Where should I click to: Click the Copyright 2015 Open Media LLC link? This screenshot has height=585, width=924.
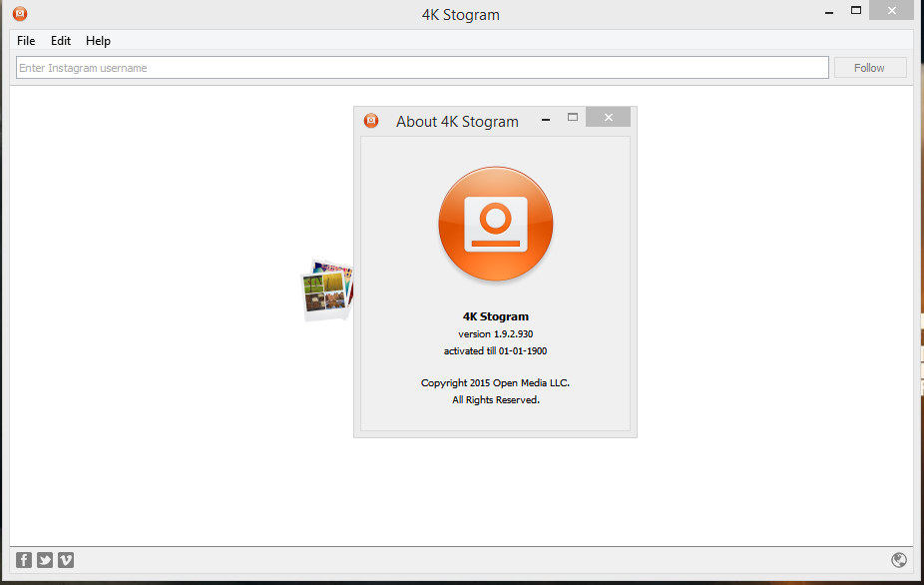click(495, 382)
